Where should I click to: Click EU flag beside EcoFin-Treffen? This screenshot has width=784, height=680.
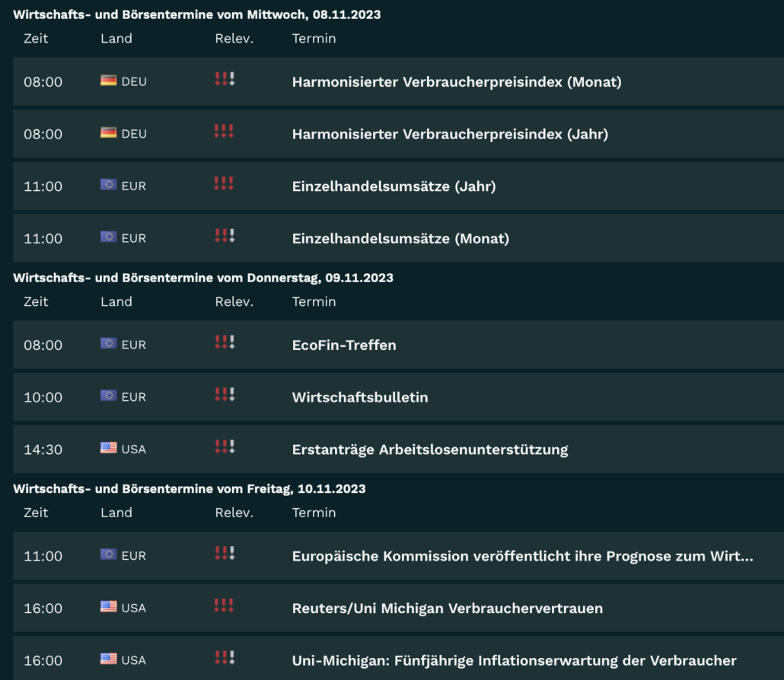[x=109, y=343]
